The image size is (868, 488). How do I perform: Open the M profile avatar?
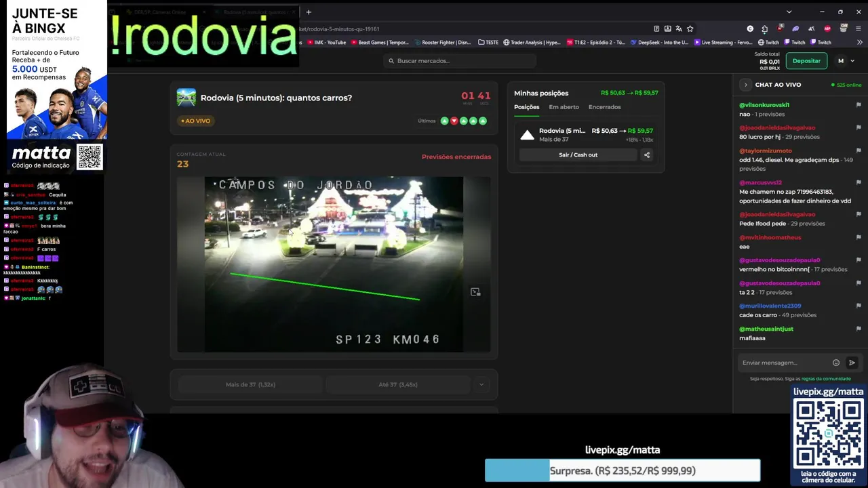(841, 61)
